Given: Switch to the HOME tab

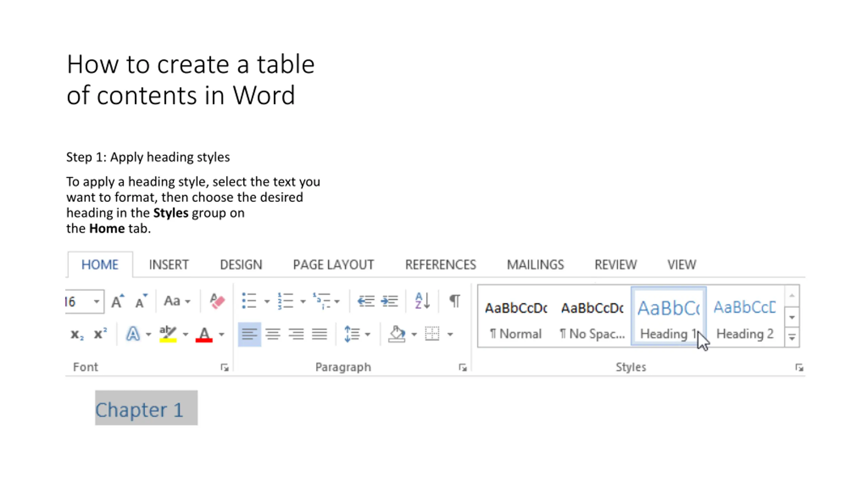Looking at the screenshot, I should [x=100, y=265].
